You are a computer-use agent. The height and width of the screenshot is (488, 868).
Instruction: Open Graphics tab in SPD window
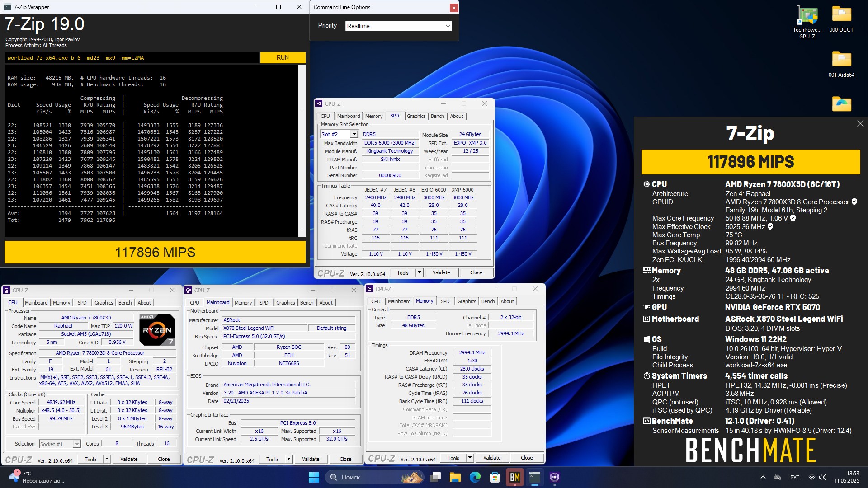[x=416, y=116]
